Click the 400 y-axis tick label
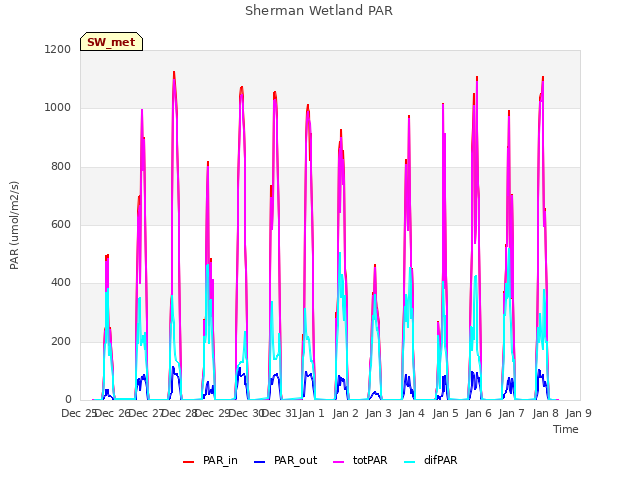Image resolution: width=640 pixels, height=480 pixels. [x=61, y=283]
